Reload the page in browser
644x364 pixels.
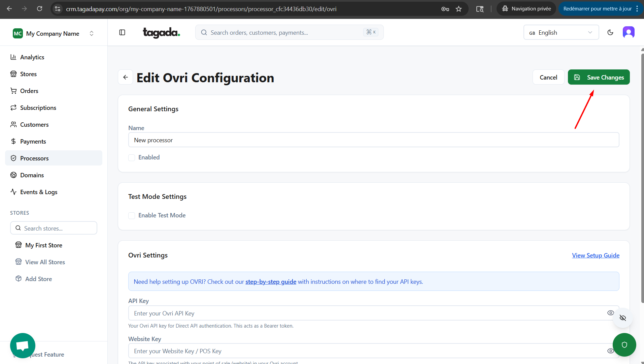(39, 9)
